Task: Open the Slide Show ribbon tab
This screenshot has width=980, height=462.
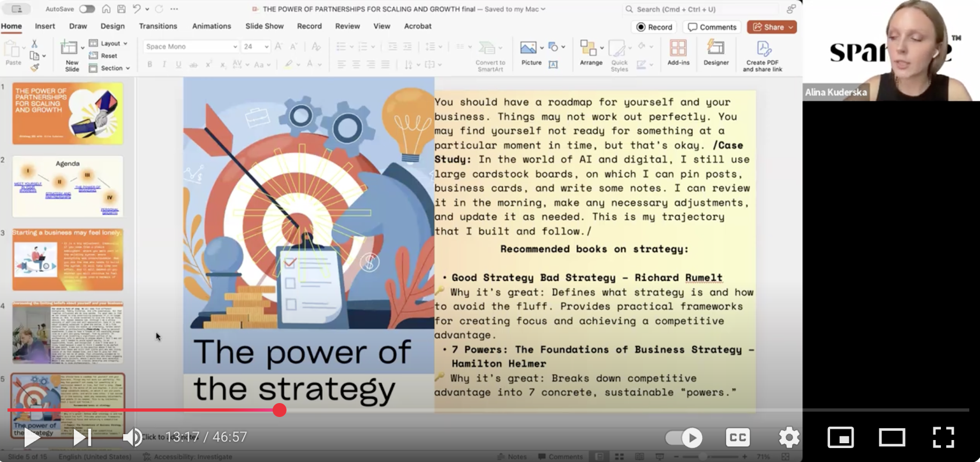Action: click(x=265, y=26)
